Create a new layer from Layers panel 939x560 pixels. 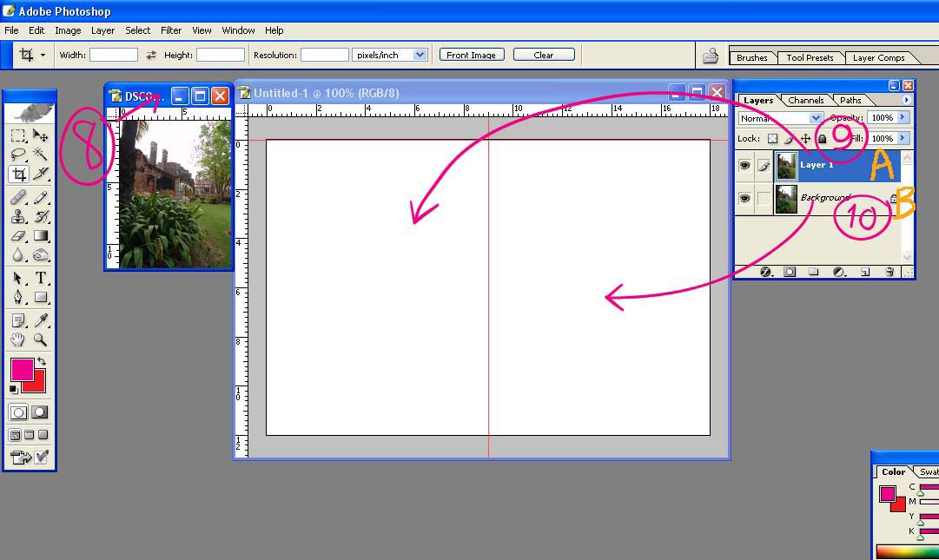pyautogui.click(x=865, y=272)
